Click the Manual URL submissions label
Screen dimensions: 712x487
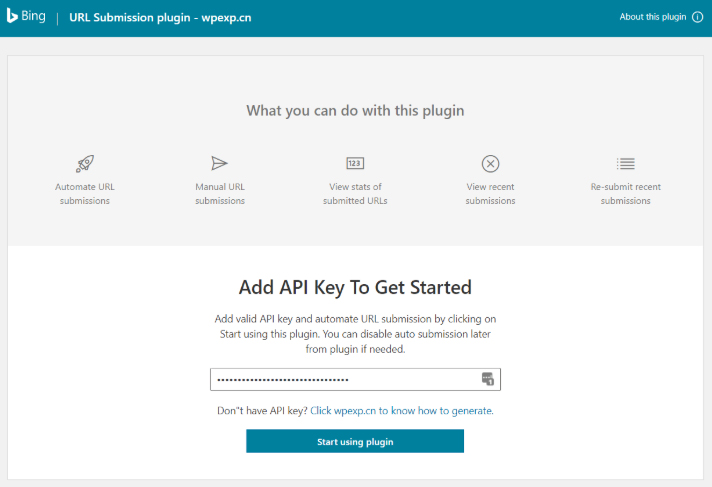point(220,194)
